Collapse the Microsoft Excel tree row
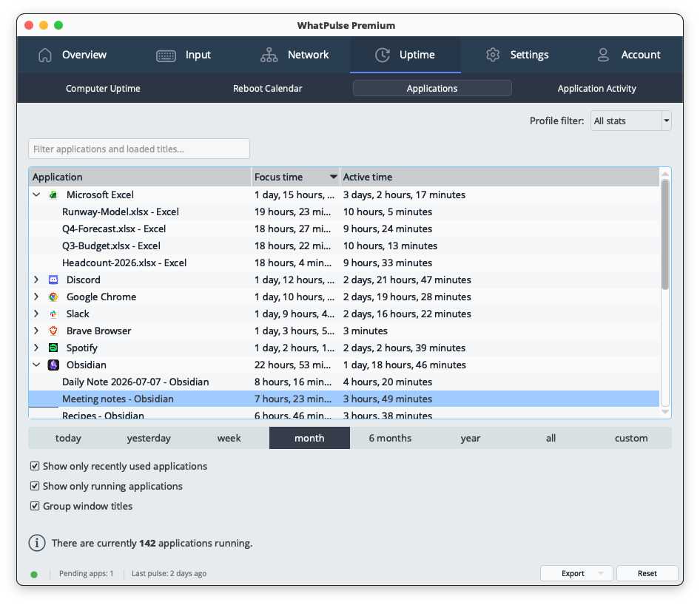 (36, 195)
